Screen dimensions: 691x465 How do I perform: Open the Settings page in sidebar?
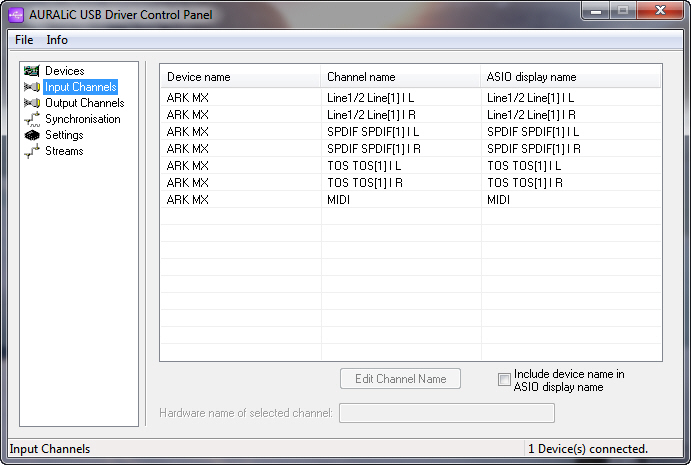tap(64, 135)
